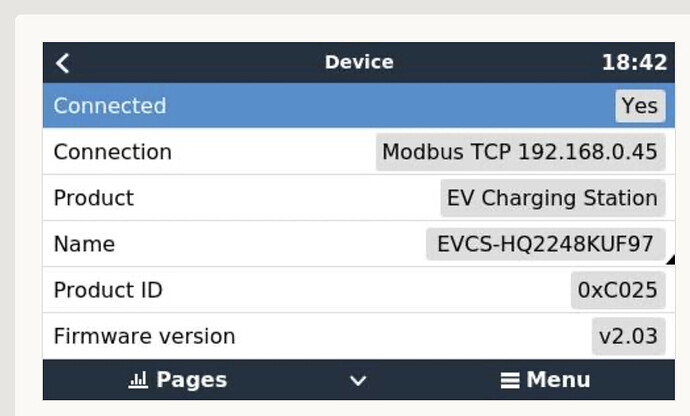Edit the EVCS-HQ2248KUF97 name field

click(545, 244)
